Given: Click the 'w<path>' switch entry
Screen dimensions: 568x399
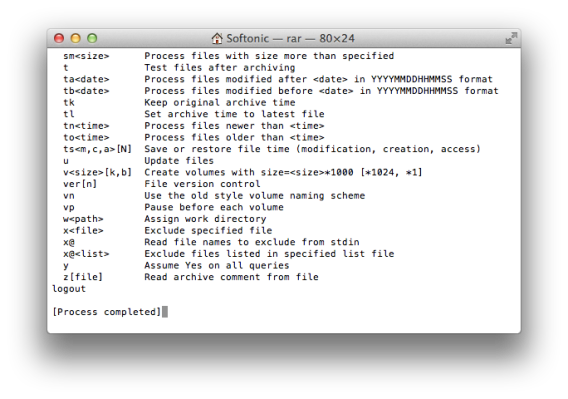Looking at the screenshot, I should [83, 219].
